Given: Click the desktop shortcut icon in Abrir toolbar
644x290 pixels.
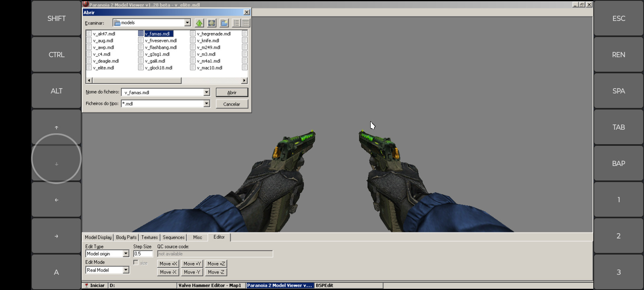Looking at the screenshot, I should pyautogui.click(x=212, y=23).
